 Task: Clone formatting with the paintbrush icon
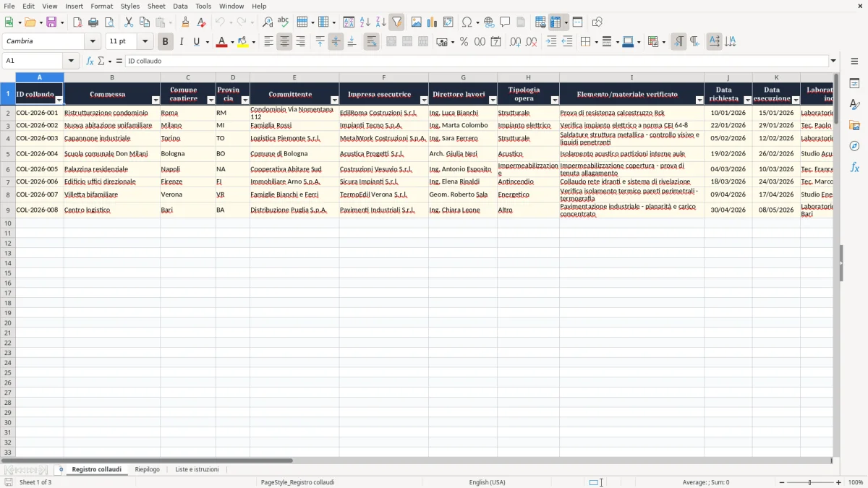click(185, 22)
